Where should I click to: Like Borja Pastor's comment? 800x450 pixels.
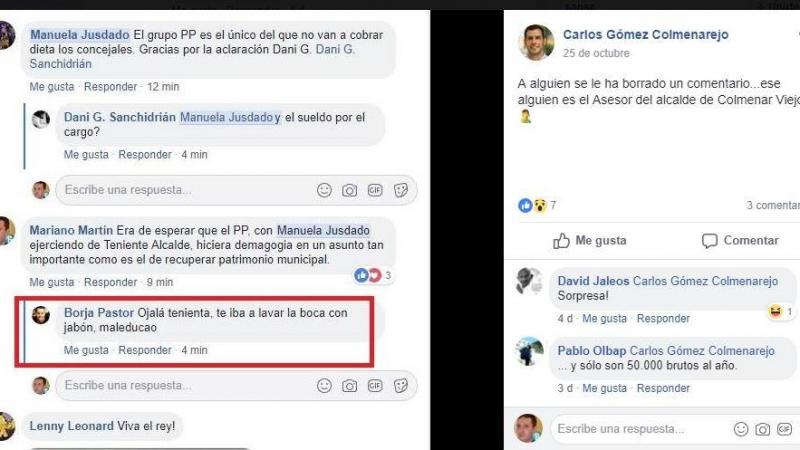pos(86,350)
